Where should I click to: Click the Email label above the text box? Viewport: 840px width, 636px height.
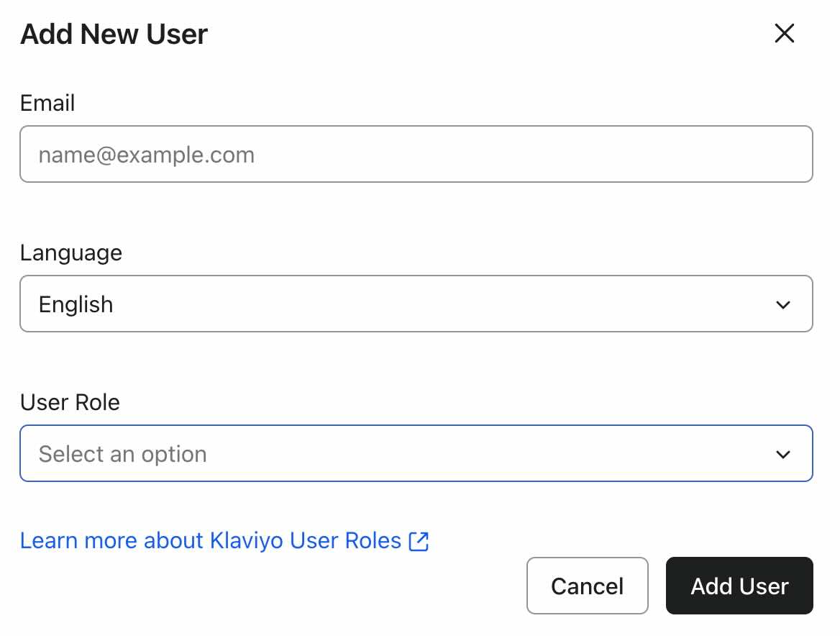click(x=47, y=103)
